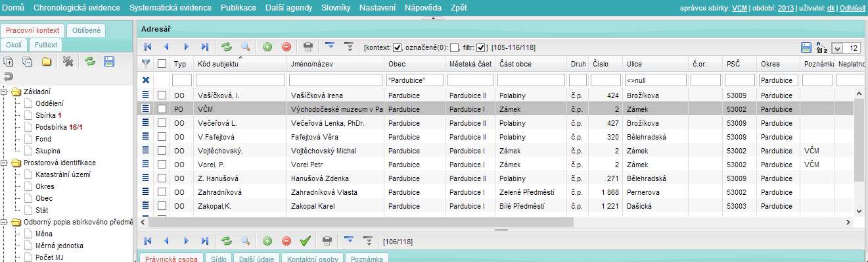Go to next record in lower detail toolbar
The image size is (868, 262).
(x=186, y=241)
